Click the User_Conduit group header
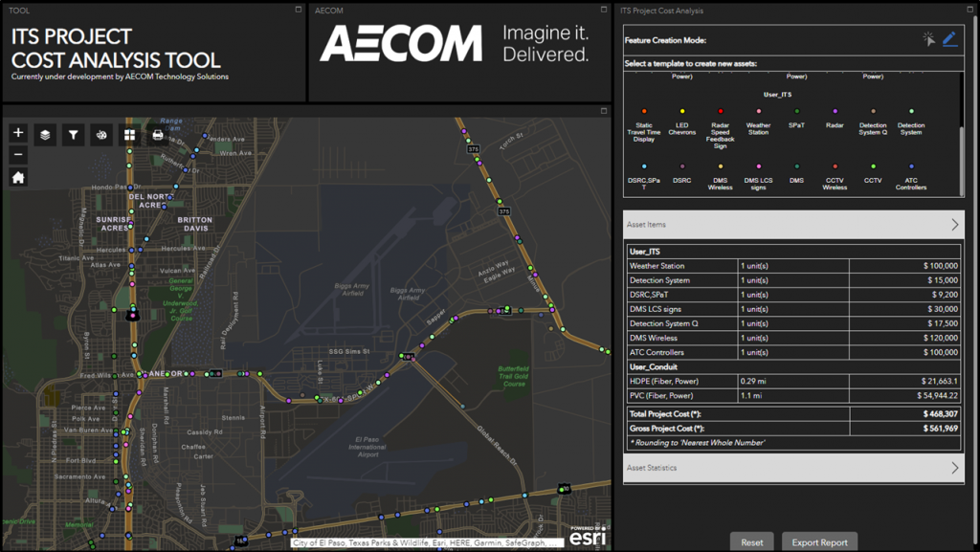Screen dimensions: 980x552 (x=653, y=367)
